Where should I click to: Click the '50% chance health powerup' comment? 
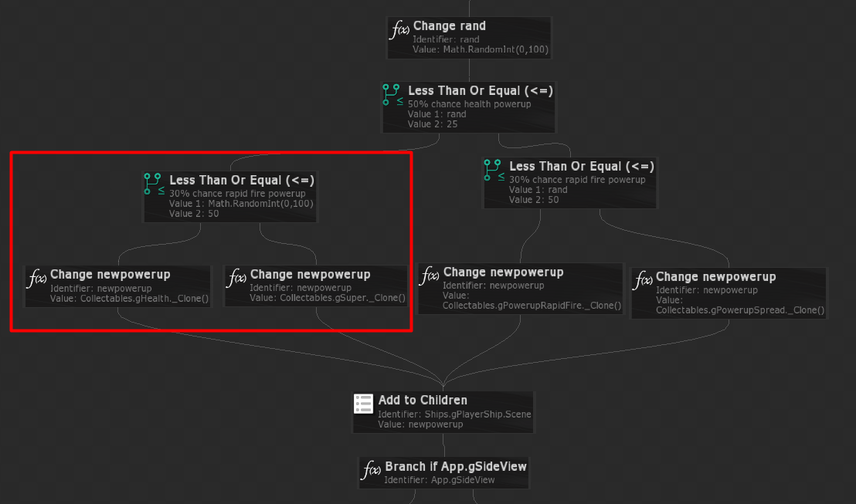click(x=469, y=103)
